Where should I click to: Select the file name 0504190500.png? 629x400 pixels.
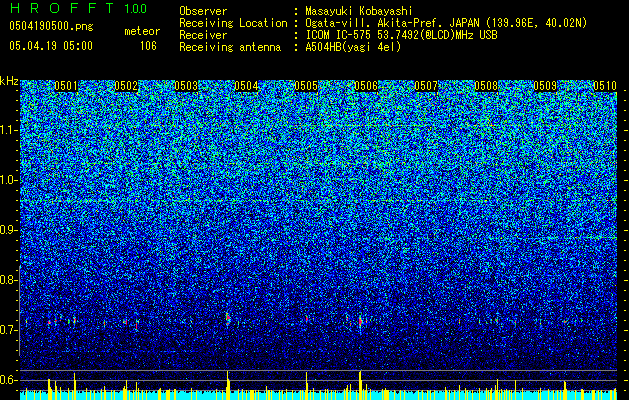coord(51,26)
